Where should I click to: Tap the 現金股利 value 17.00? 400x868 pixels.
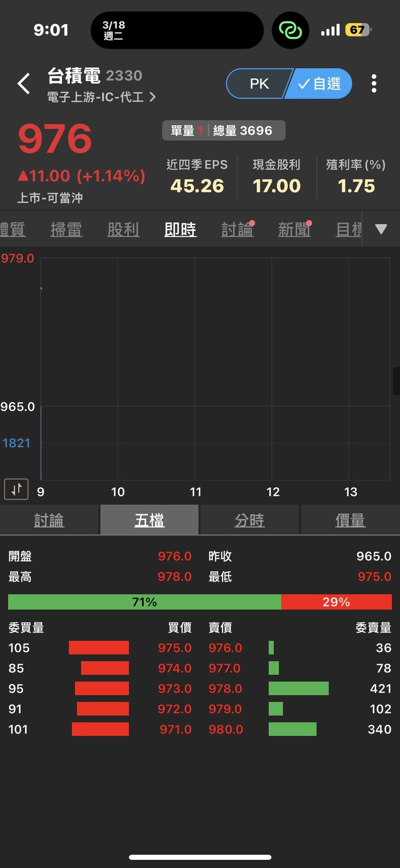point(276,186)
